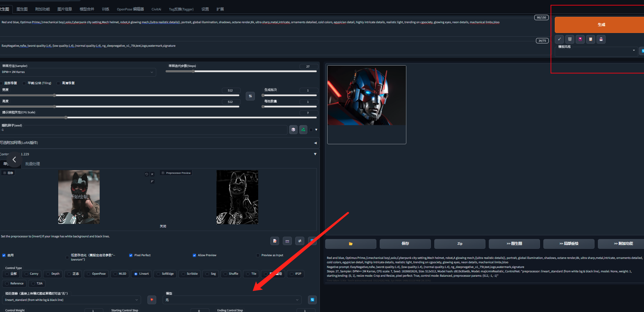644x312 pixels.
Task: Click the 关闭 close preview link
Action: coord(163,226)
